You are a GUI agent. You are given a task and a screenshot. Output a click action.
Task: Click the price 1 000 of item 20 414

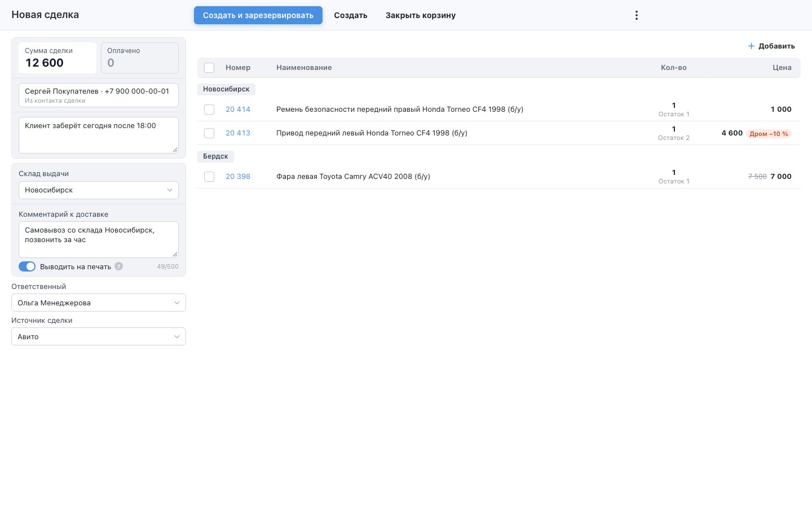[x=781, y=110]
